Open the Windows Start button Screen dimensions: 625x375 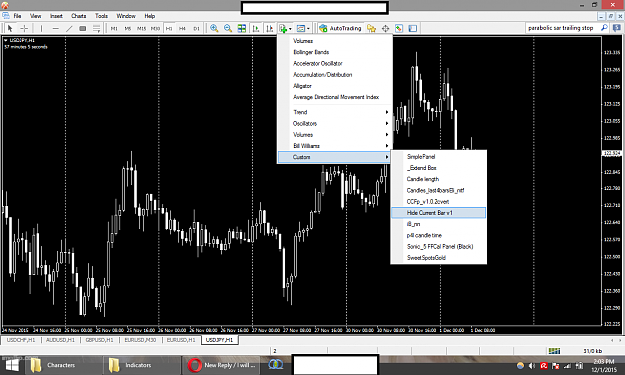(12, 365)
